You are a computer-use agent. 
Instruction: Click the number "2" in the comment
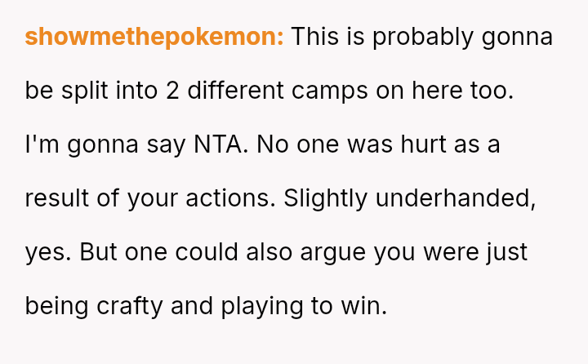click(x=171, y=91)
